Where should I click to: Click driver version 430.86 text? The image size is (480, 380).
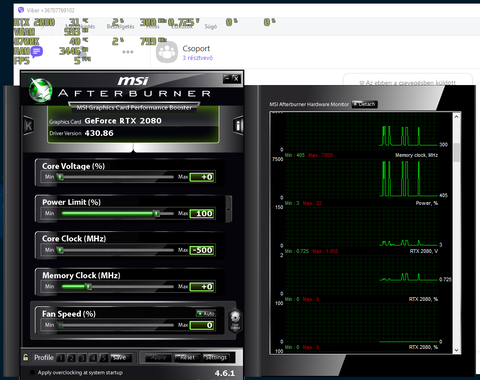coord(99,133)
